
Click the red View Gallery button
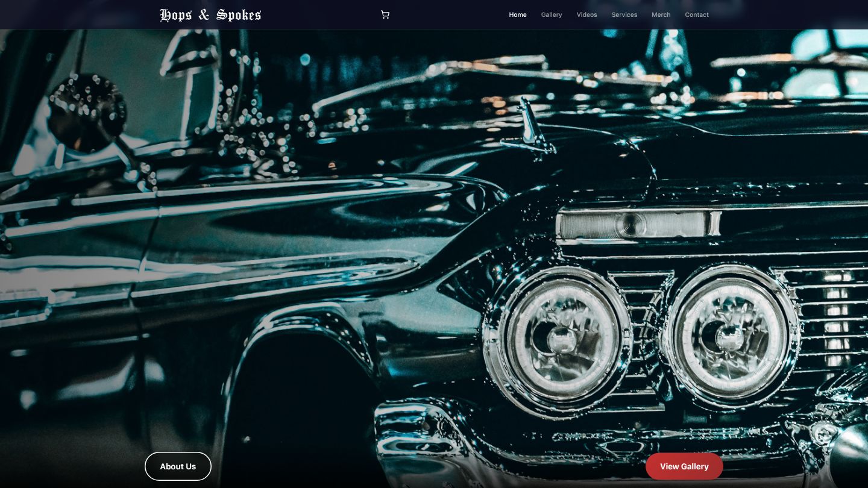click(684, 466)
